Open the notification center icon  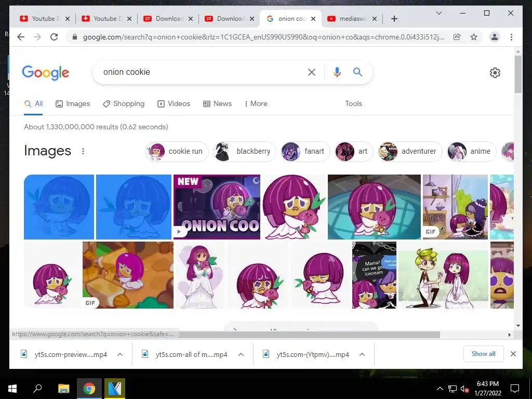pyautogui.click(x=515, y=389)
